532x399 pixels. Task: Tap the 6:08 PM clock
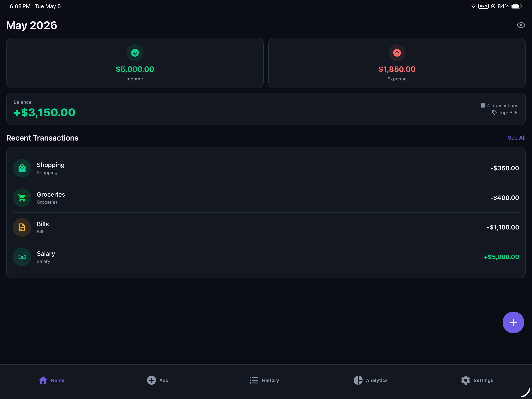coord(20,6)
